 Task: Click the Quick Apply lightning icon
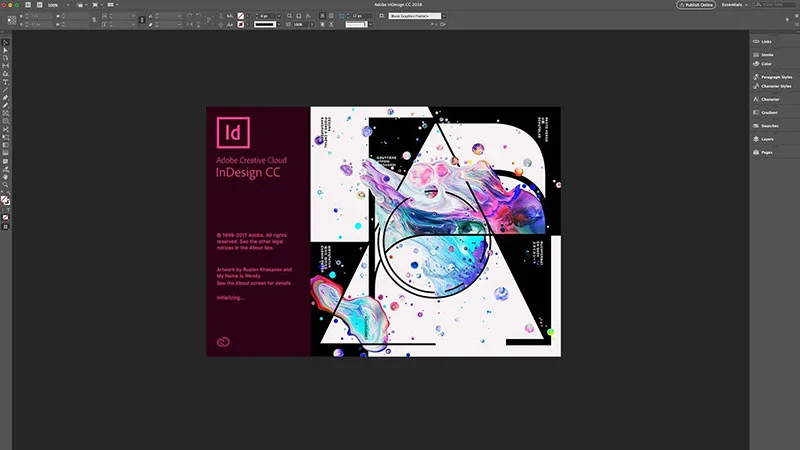[x=787, y=20]
